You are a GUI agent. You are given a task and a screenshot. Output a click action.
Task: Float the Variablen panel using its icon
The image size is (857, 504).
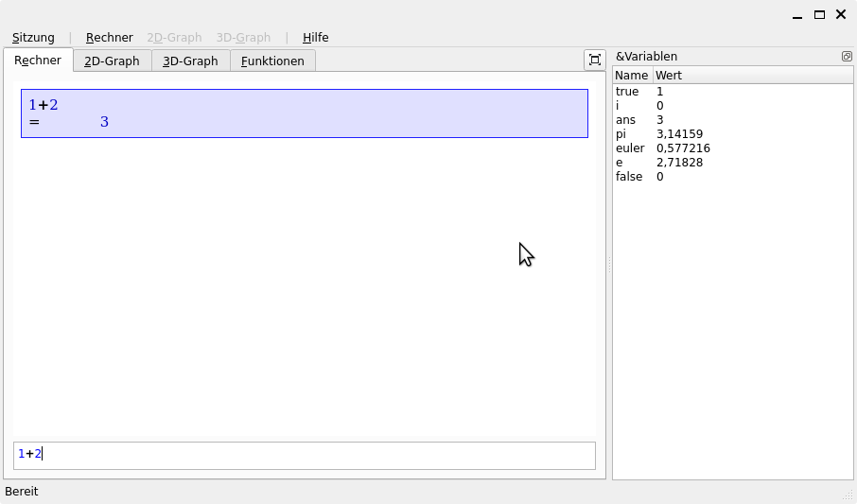pos(847,57)
